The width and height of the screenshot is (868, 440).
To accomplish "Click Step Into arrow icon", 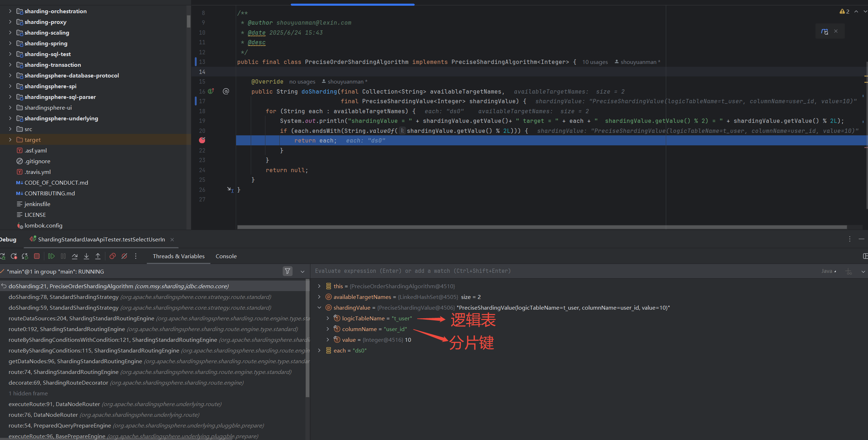I will [x=86, y=256].
